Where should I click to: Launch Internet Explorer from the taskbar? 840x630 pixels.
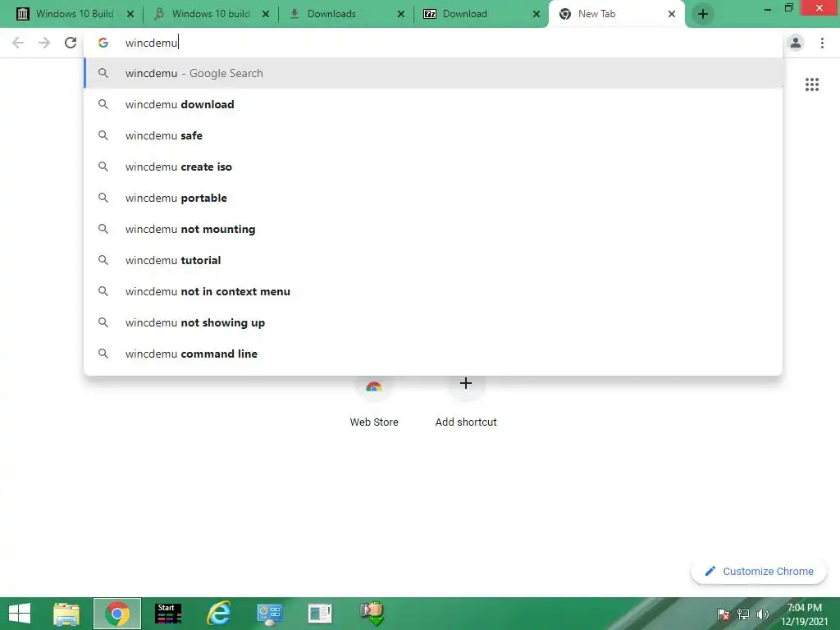pos(218,614)
